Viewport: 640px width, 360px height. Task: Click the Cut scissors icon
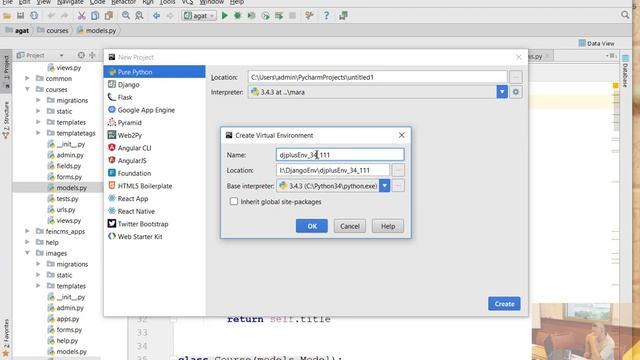point(82,16)
